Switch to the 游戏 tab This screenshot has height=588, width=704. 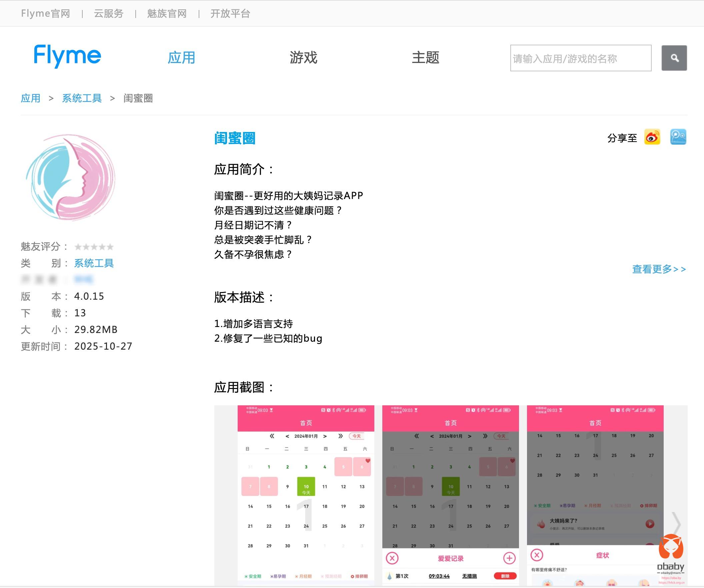tap(303, 58)
